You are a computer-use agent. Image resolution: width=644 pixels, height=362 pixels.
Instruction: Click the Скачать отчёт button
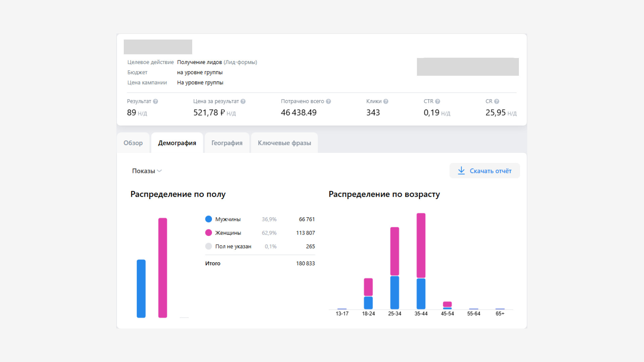coord(485,171)
